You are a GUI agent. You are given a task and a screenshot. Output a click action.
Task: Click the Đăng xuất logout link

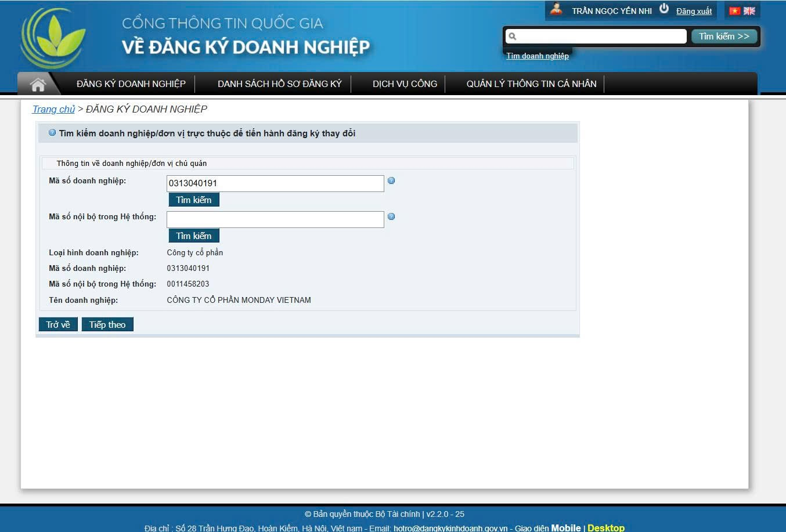click(x=694, y=12)
